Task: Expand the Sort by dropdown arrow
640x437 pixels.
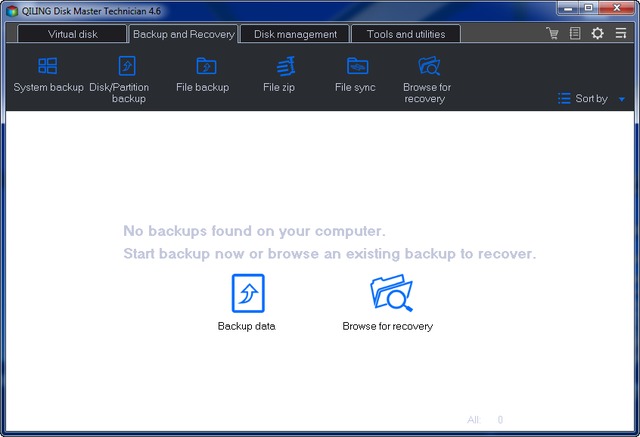Action: (x=621, y=99)
